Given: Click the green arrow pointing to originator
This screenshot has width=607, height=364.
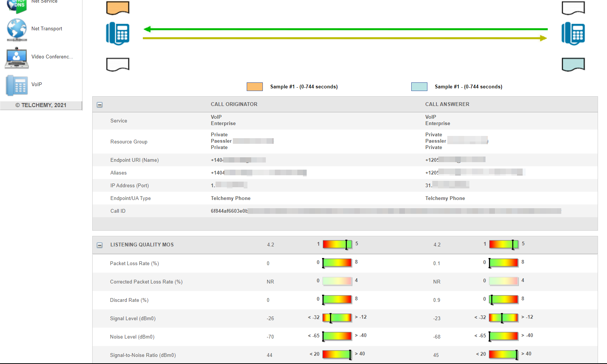Looking at the screenshot, I should [345, 29].
